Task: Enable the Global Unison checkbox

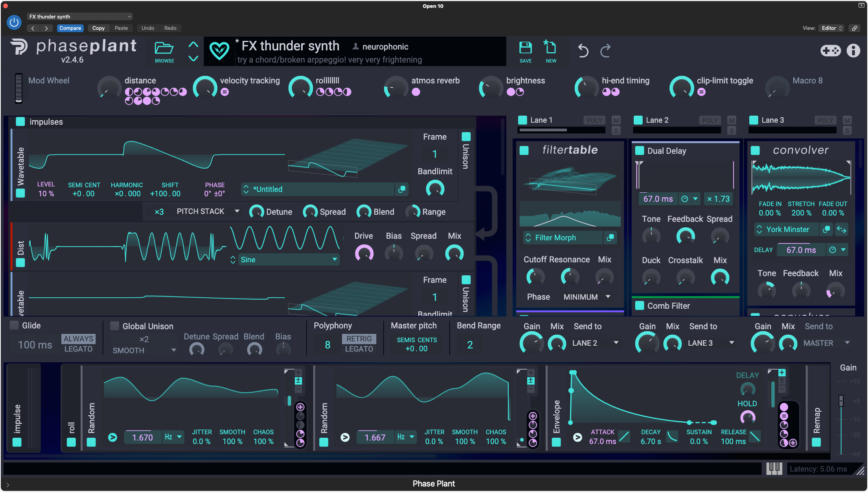Action: point(115,326)
